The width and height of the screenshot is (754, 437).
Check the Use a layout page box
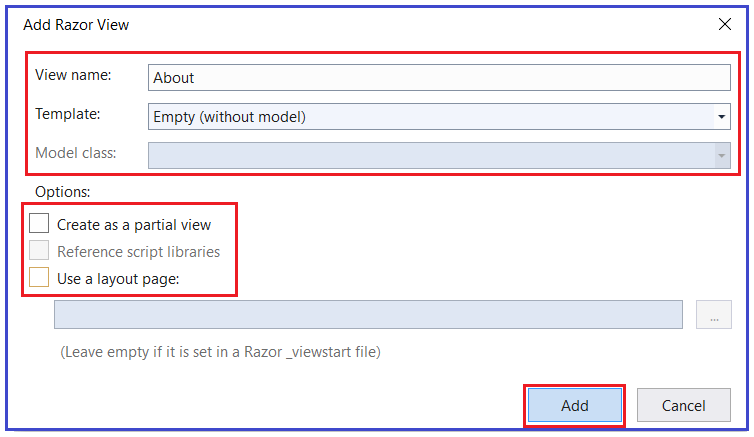tap(39, 277)
